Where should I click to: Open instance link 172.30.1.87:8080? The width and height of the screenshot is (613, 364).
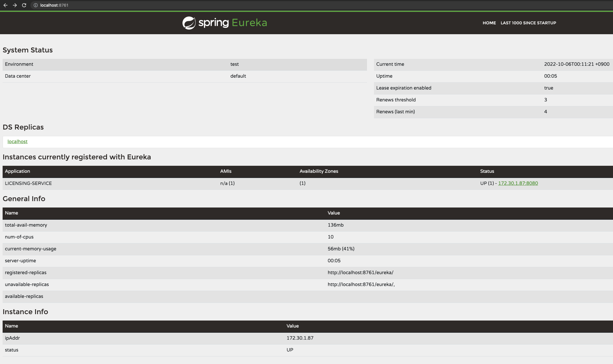pos(518,183)
